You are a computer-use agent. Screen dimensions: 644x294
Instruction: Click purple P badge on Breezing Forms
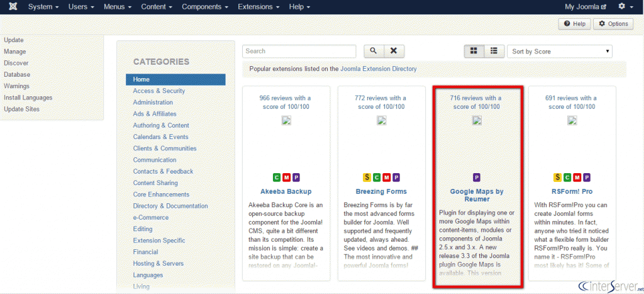[x=396, y=178]
